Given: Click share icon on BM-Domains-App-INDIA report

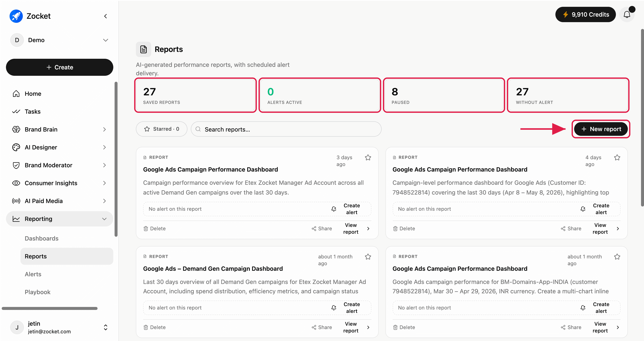Looking at the screenshot, I should point(563,327).
